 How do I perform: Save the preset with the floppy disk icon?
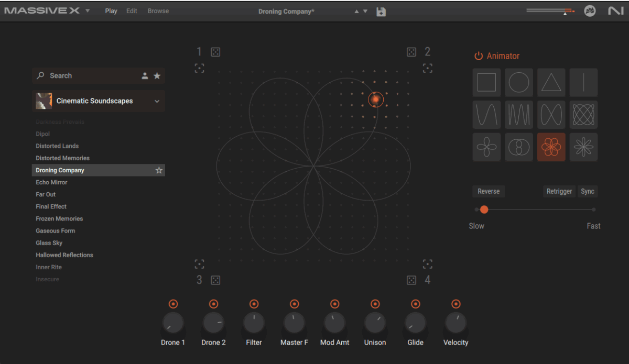381,11
